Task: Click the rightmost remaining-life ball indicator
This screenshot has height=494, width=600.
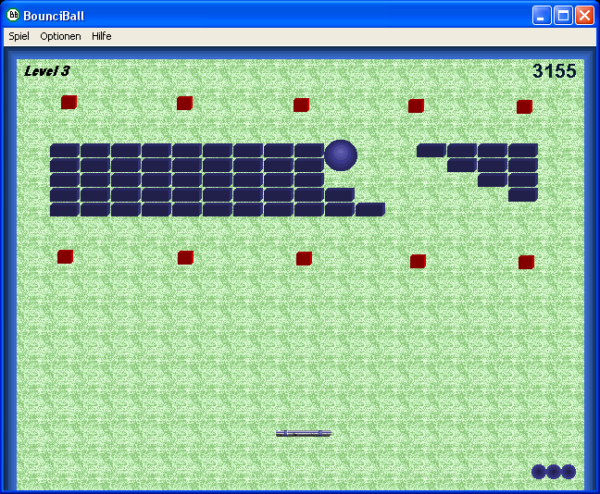Action: pos(568,472)
